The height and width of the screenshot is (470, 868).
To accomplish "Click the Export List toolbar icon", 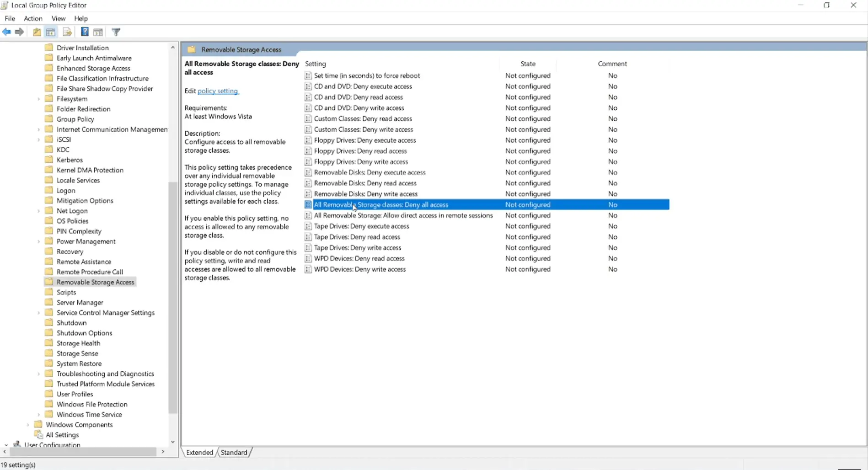I will click(x=67, y=32).
